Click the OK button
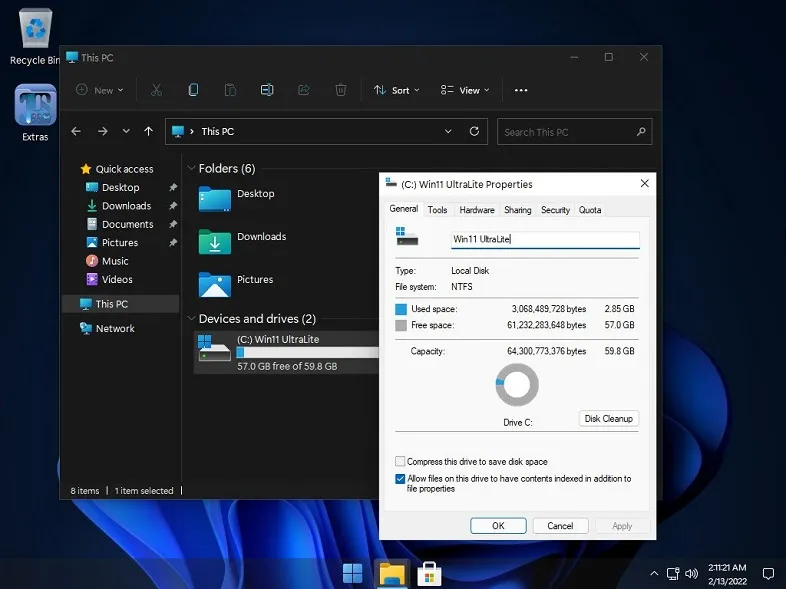 498,526
